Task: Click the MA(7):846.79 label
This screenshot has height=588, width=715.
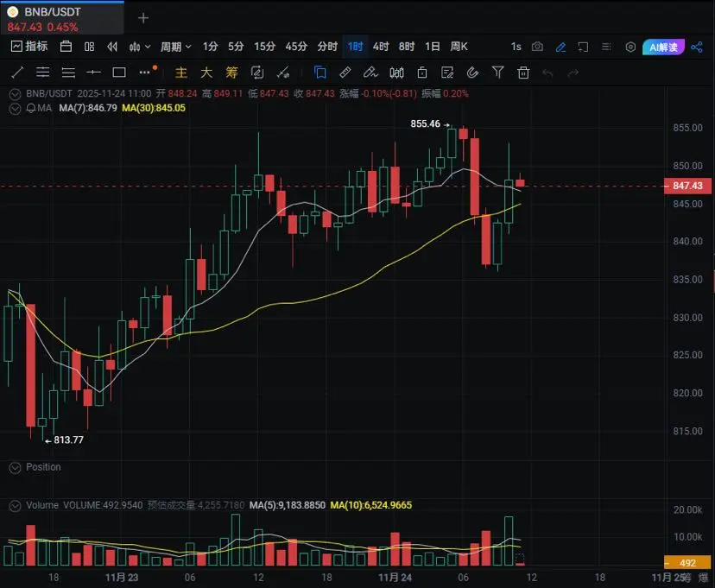Action: click(88, 108)
